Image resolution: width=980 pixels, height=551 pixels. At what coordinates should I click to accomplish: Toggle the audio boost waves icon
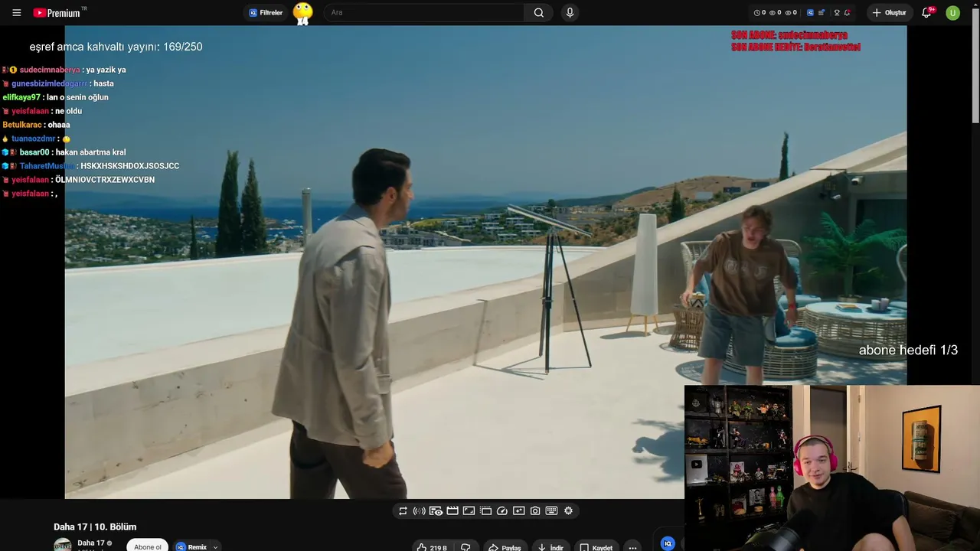[x=420, y=511]
